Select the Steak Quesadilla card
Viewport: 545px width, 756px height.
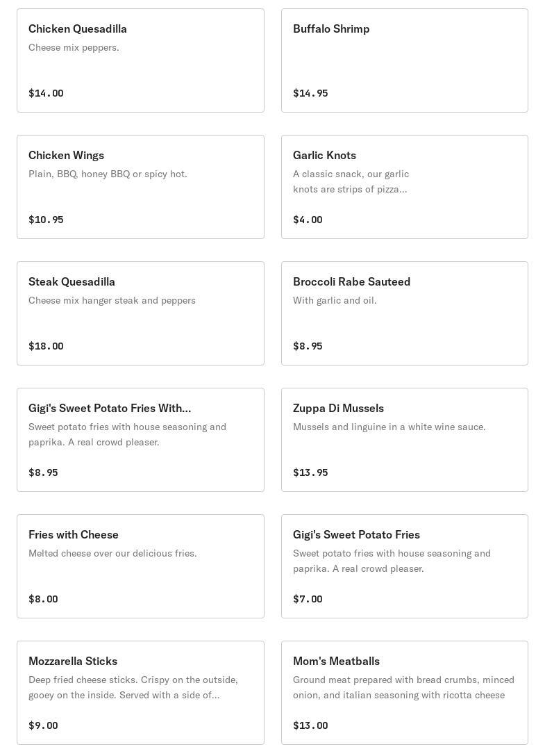pyautogui.click(x=140, y=313)
